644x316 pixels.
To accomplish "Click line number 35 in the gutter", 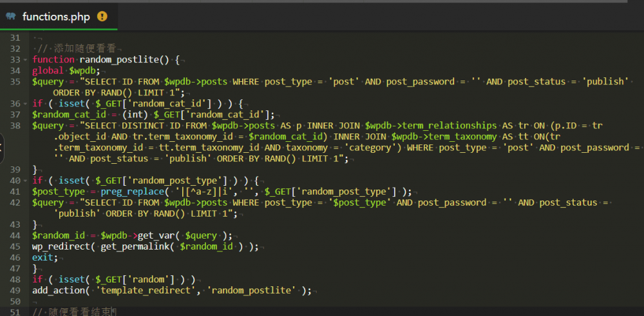I will coord(15,81).
